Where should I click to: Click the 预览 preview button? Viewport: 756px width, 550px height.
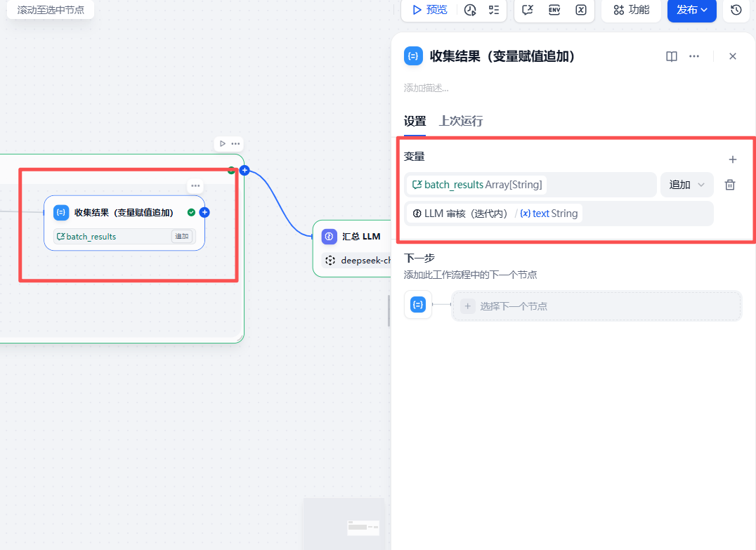pyautogui.click(x=429, y=10)
